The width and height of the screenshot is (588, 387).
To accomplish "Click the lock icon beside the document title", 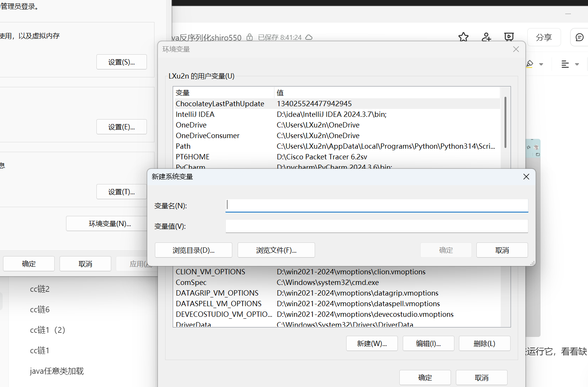I will (x=249, y=37).
